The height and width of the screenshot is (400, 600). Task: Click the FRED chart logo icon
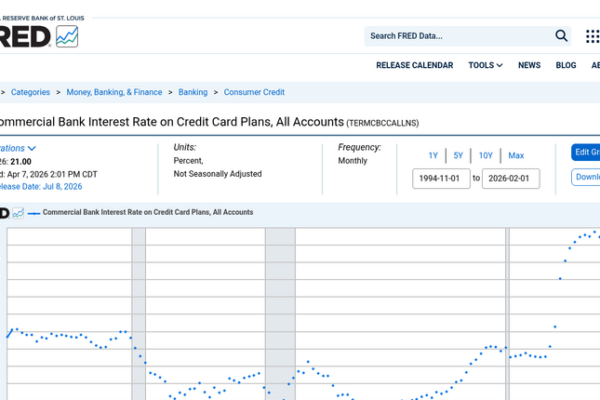[67, 36]
